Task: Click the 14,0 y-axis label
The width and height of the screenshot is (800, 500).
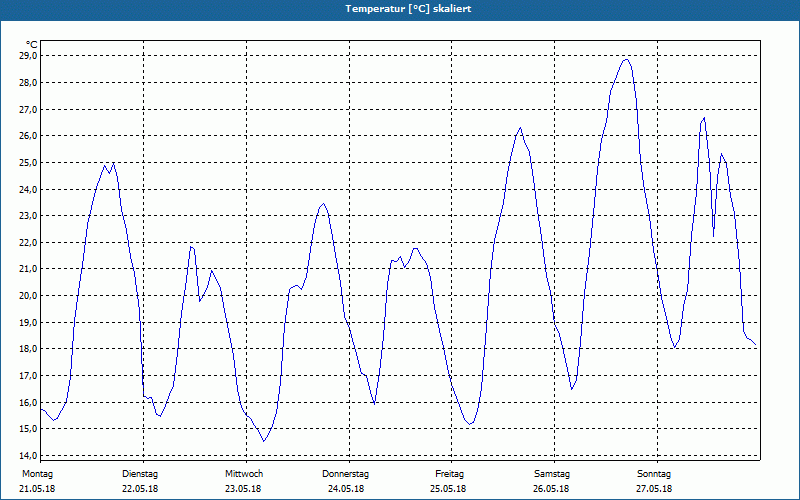Action: (28, 455)
